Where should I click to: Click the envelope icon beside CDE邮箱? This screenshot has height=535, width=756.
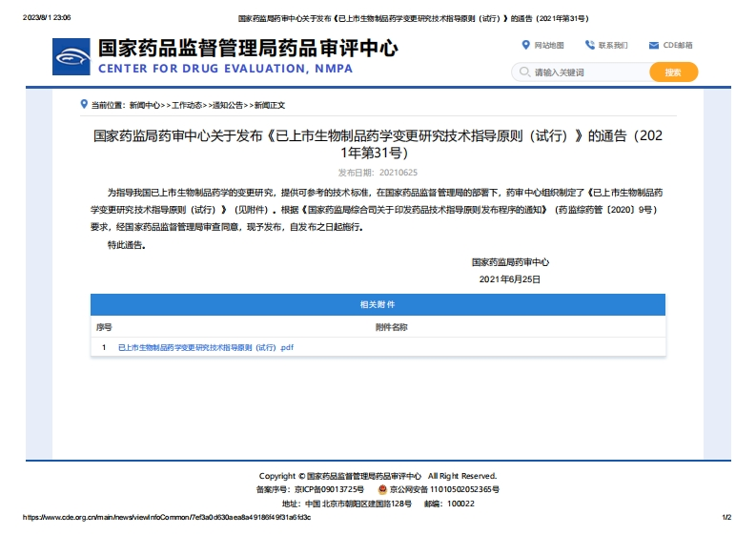pyautogui.click(x=653, y=45)
